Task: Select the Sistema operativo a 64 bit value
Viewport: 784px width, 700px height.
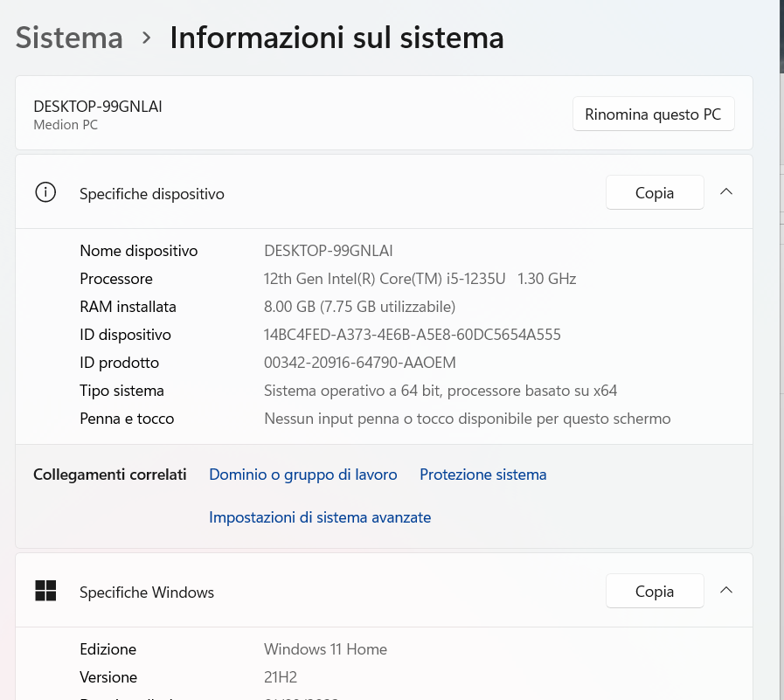Action: pos(440,391)
